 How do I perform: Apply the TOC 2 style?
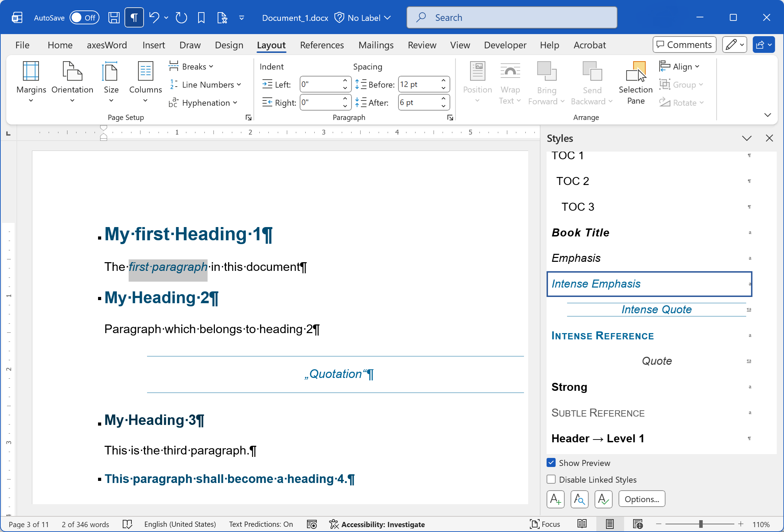649,181
